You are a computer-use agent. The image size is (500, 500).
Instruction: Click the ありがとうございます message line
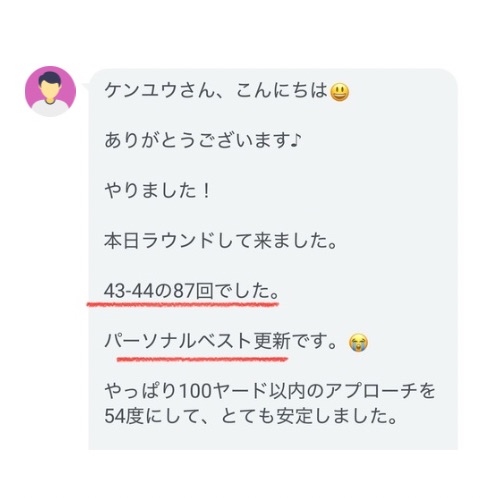(x=203, y=140)
